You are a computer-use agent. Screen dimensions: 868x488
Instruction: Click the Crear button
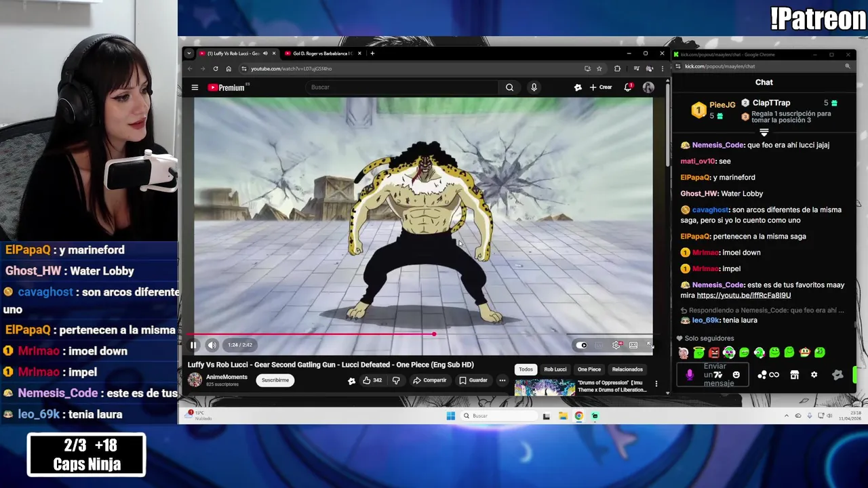(x=601, y=87)
